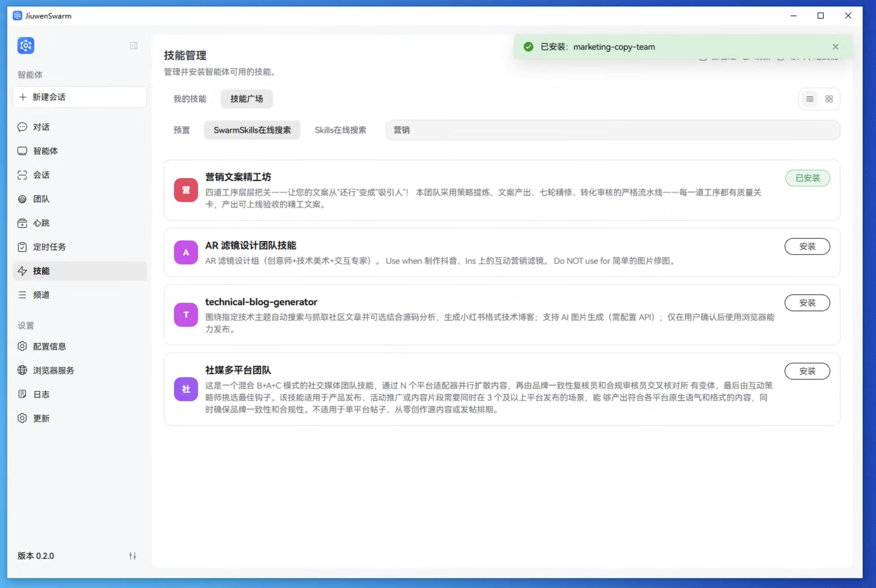Open 团队 team icon in sidebar
This screenshot has height=588, width=876.
tap(22, 199)
